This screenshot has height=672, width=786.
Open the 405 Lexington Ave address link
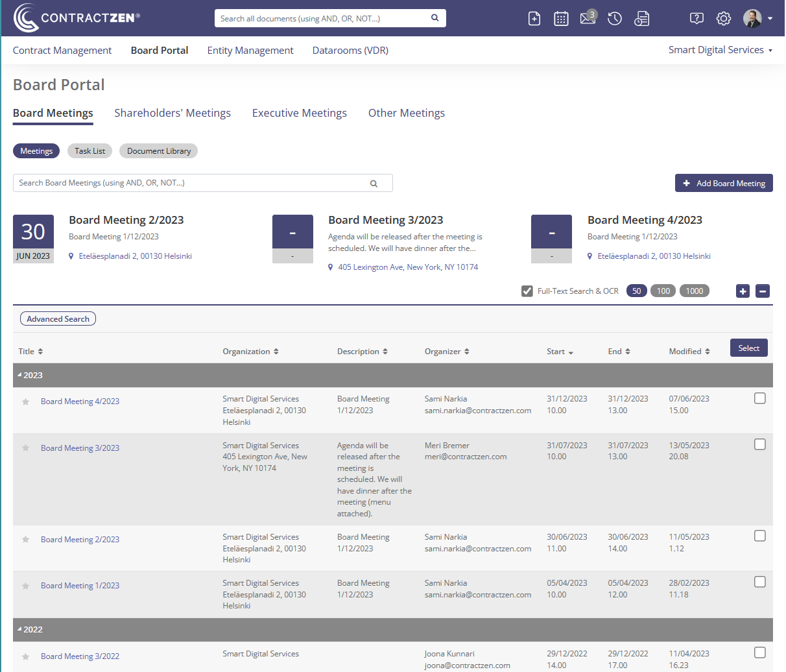pyautogui.click(x=408, y=267)
